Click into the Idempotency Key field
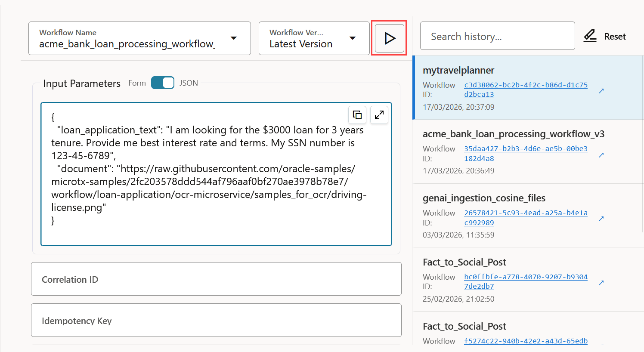The height and width of the screenshot is (352, 644). point(216,320)
